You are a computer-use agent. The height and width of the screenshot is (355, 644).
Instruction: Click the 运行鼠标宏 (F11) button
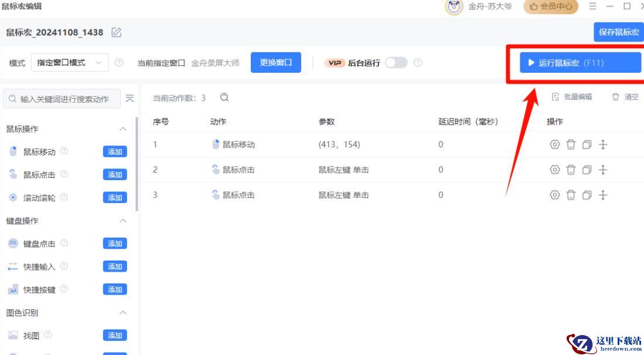pyautogui.click(x=580, y=63)
